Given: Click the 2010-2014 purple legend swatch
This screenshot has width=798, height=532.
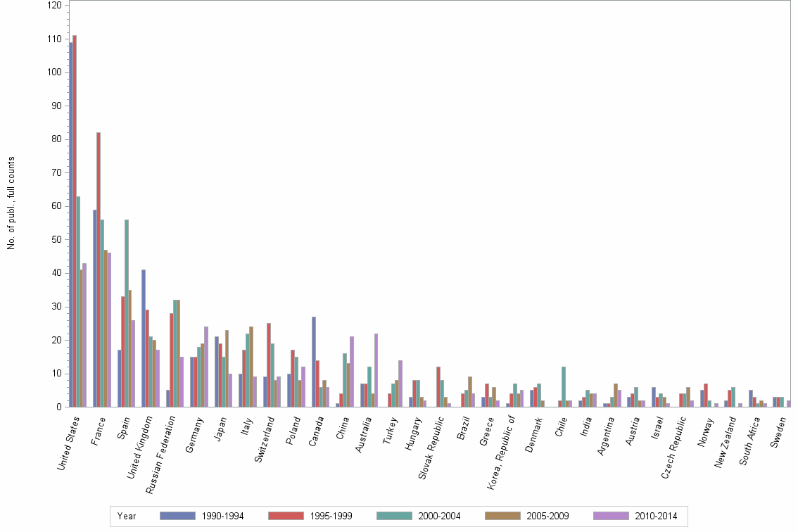Looking at the screenshot, I should [611, 516].
